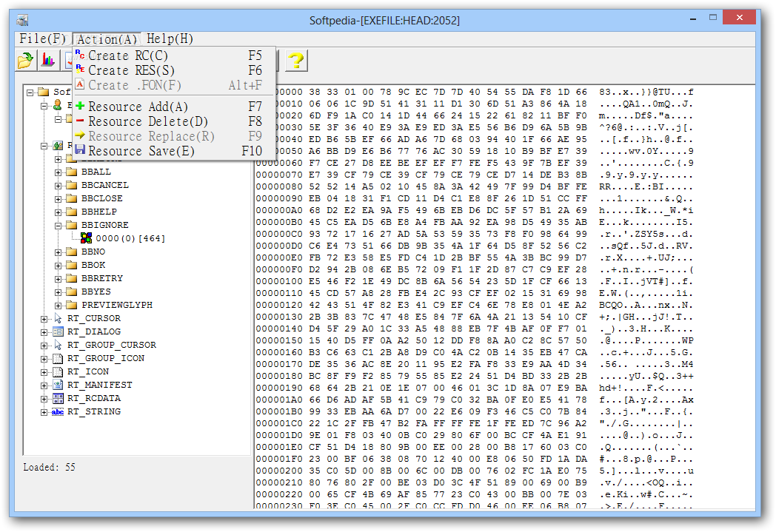Image resolution: width=776 pixels, height=532 pixels.
Task: Click the yellow question mark help icon
Action: pos(296,61)
